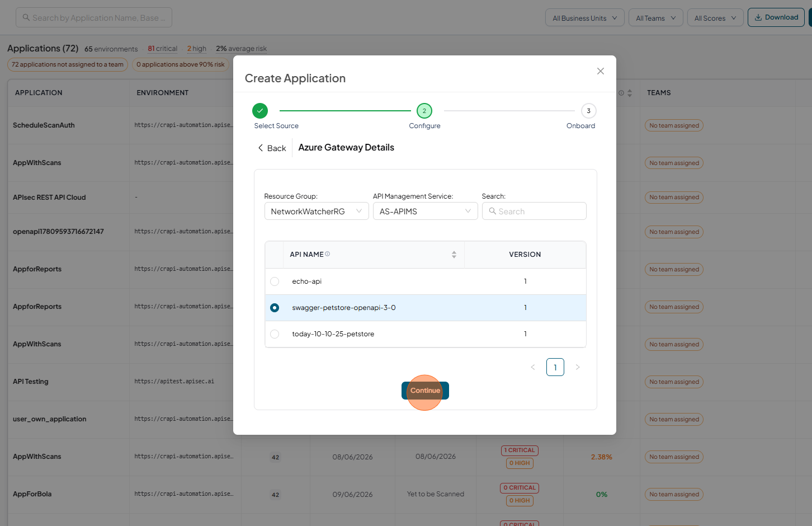
Task: Click No team assigned tag for API Testing
Action: tap(674, 382)
